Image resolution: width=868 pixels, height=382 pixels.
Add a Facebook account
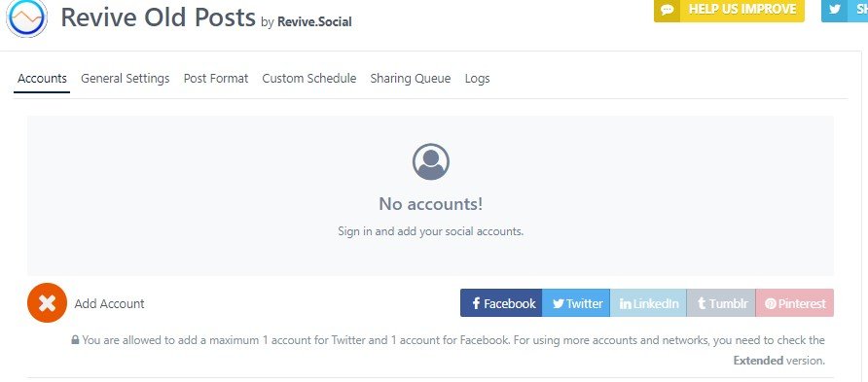pyautogui.click(x=501, y=303)
